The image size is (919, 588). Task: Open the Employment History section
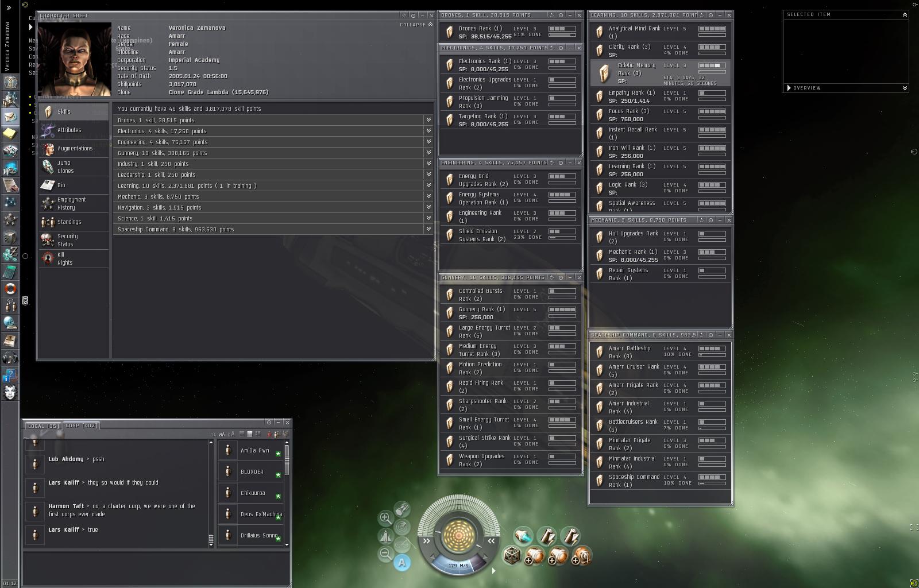tap(74, 203)
